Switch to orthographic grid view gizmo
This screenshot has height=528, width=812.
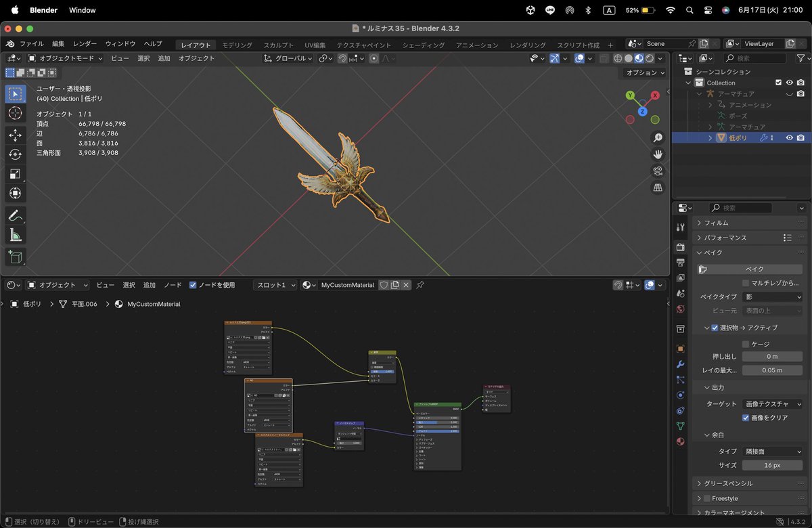(658, 188)
